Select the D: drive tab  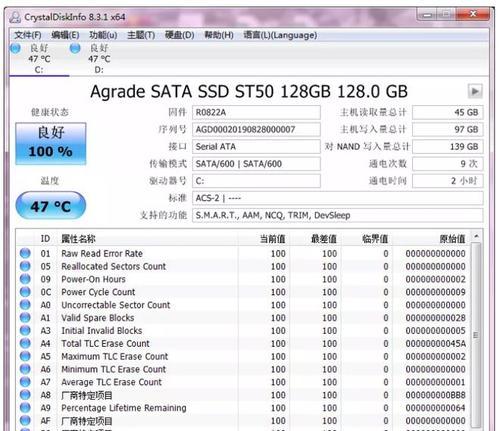tap(99, 59)
